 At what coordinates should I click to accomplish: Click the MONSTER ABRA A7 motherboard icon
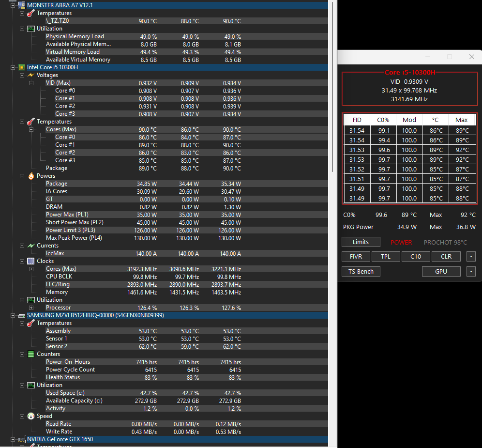(x=21, y=5)
